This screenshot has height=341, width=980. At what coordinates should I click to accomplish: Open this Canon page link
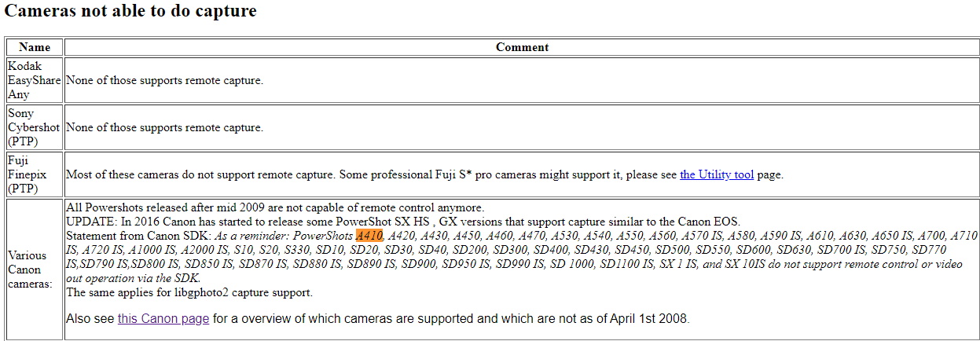[x=163, y=319]
